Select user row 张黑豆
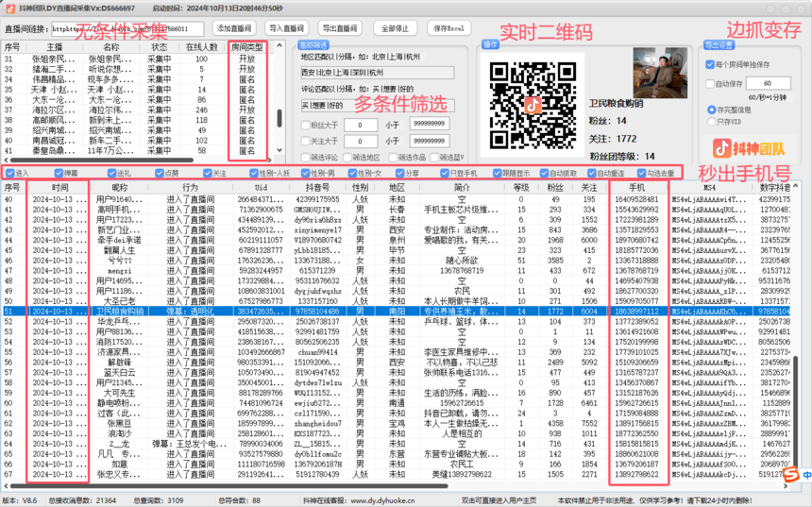Screen dimensions: 812x507 [x=397, y=423]
